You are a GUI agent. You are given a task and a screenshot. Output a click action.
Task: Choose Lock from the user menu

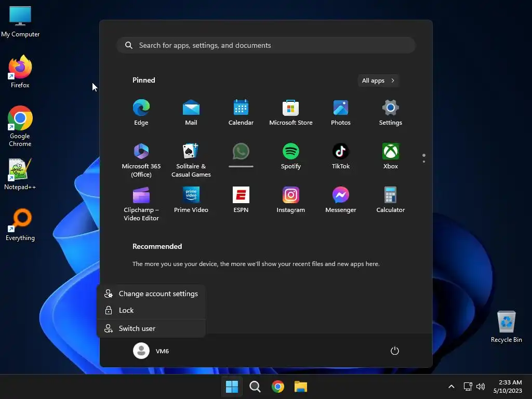[x=151, y=311]
